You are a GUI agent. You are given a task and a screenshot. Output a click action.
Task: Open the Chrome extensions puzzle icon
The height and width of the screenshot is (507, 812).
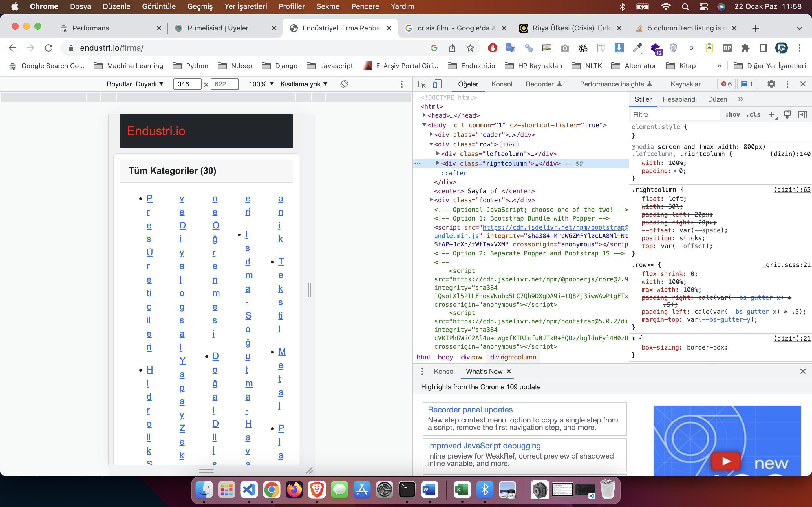point(745,48)
